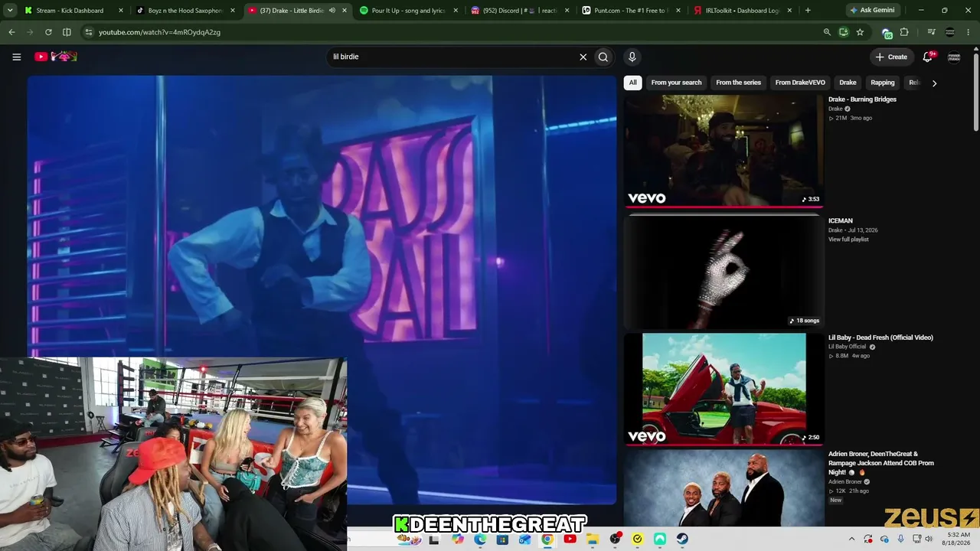
Task: Select the Rapping filter chip
Action: pos(882,83)
